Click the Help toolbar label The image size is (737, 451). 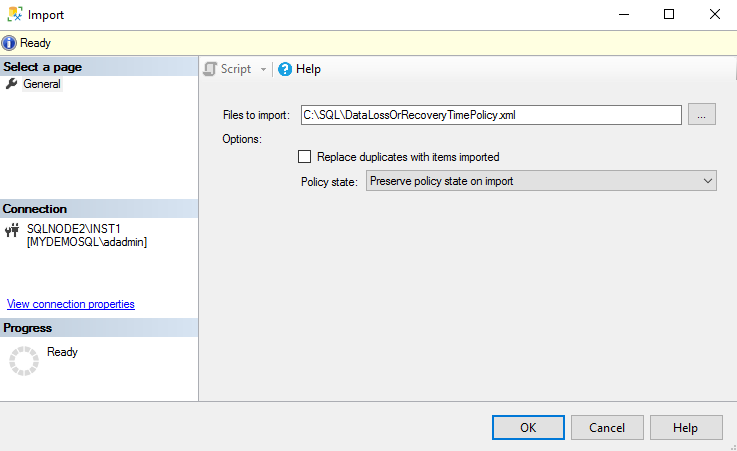tap(308, 69)
